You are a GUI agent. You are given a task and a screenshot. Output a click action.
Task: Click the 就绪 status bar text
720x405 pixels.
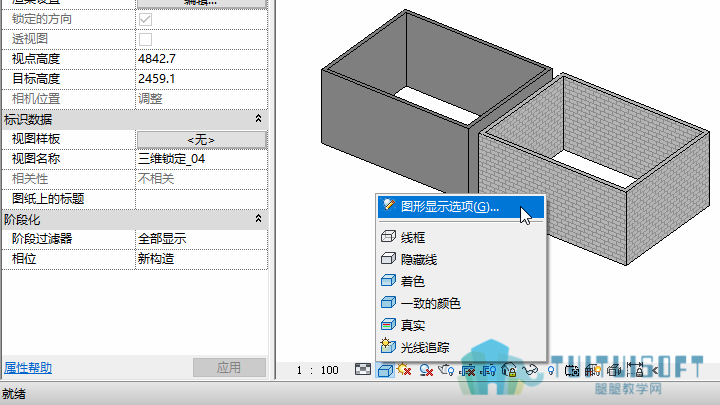(x=14, y=394)
